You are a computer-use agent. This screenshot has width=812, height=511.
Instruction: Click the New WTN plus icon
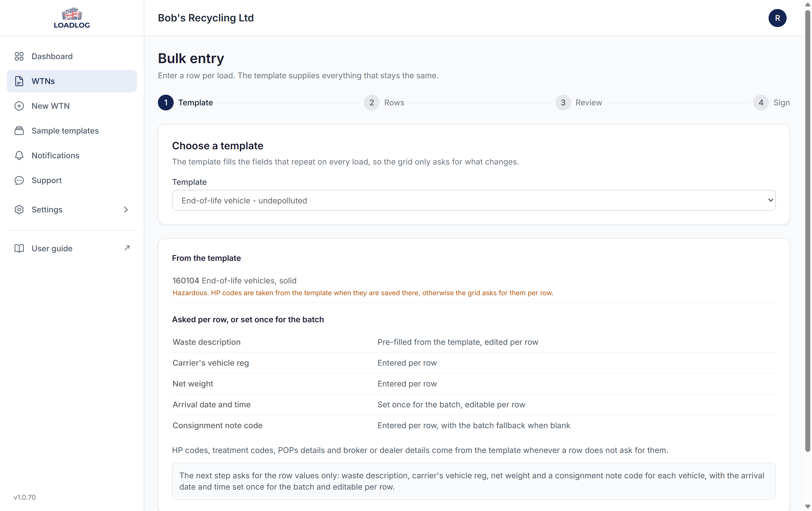[19, 106]
